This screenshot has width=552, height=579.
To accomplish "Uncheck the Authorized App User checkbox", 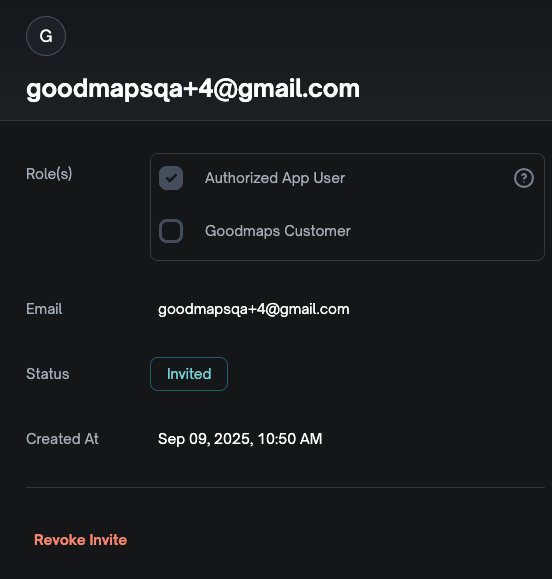I will point(171,178).
